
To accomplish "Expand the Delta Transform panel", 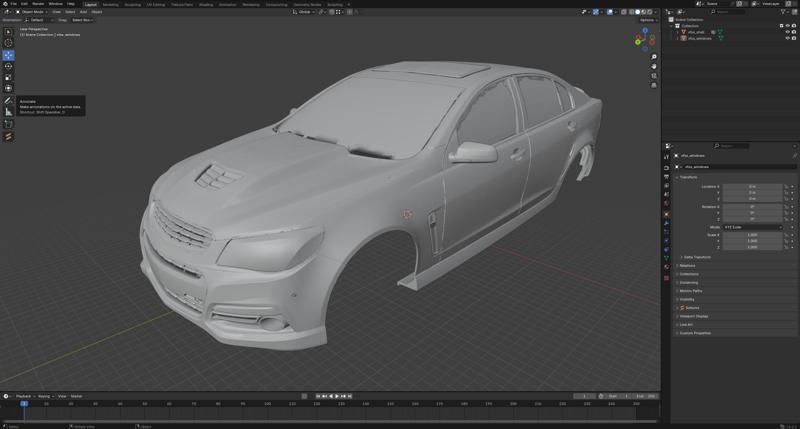I will (698, 257).
